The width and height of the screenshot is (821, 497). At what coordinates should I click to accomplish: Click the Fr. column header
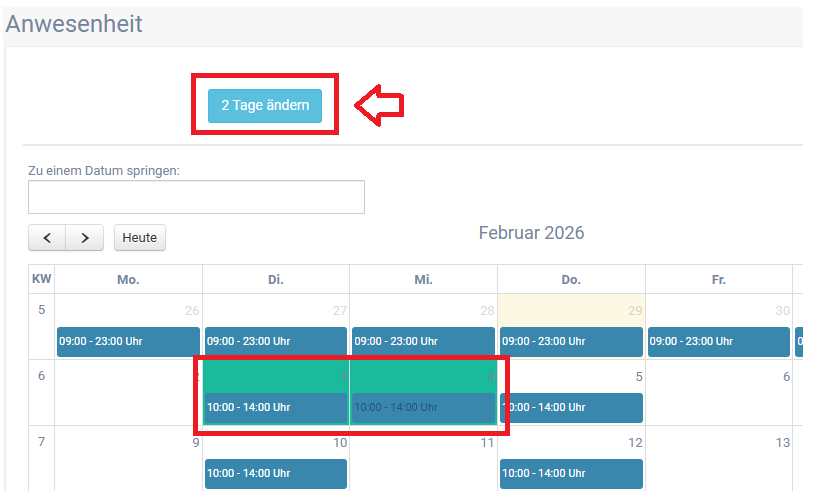click(x=718, y=280)
